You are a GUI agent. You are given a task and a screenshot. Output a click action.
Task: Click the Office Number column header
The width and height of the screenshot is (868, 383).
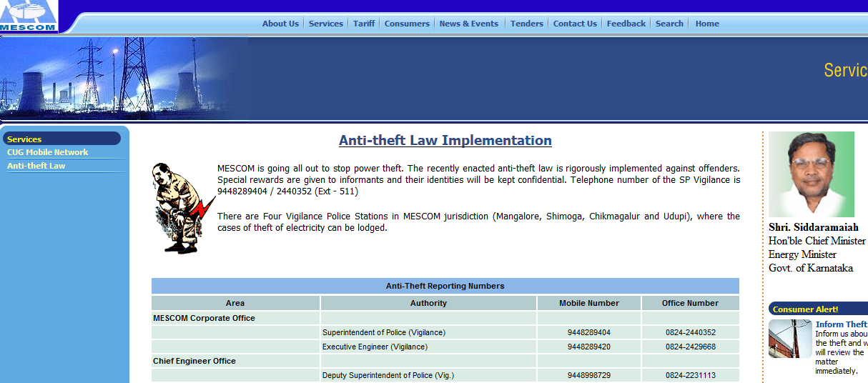coord(690,303)
